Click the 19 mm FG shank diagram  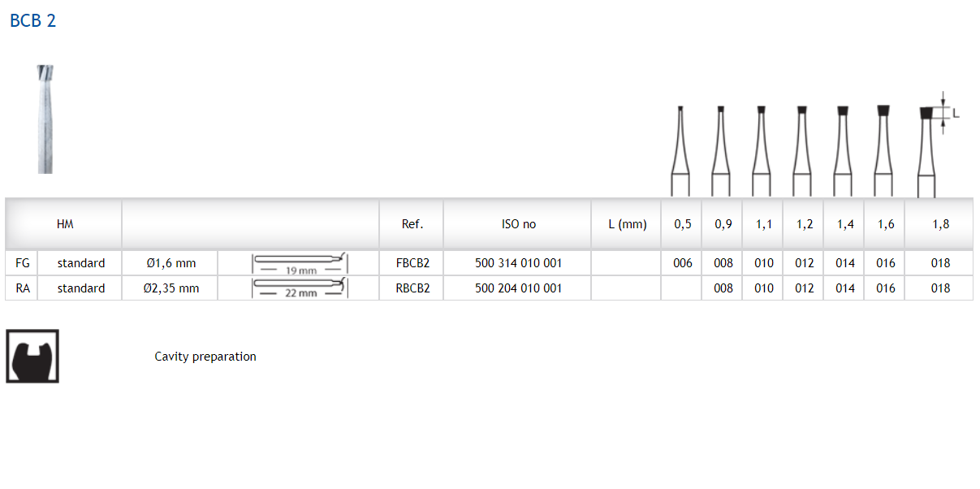coord(299,264)
